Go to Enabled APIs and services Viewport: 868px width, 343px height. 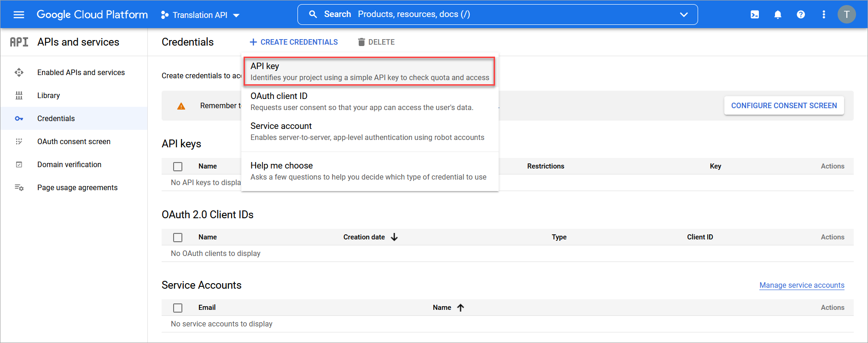tap(81, 72)
